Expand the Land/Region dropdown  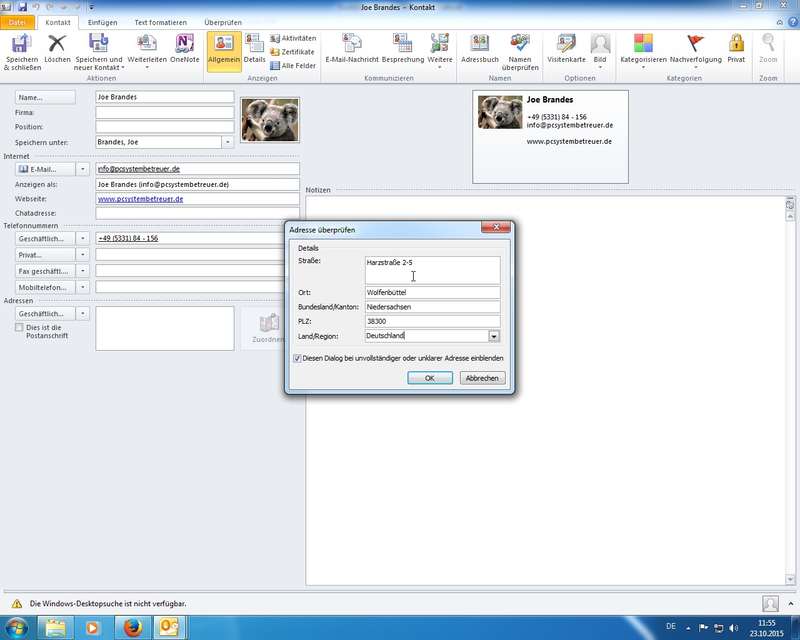(x=494, y=337)
